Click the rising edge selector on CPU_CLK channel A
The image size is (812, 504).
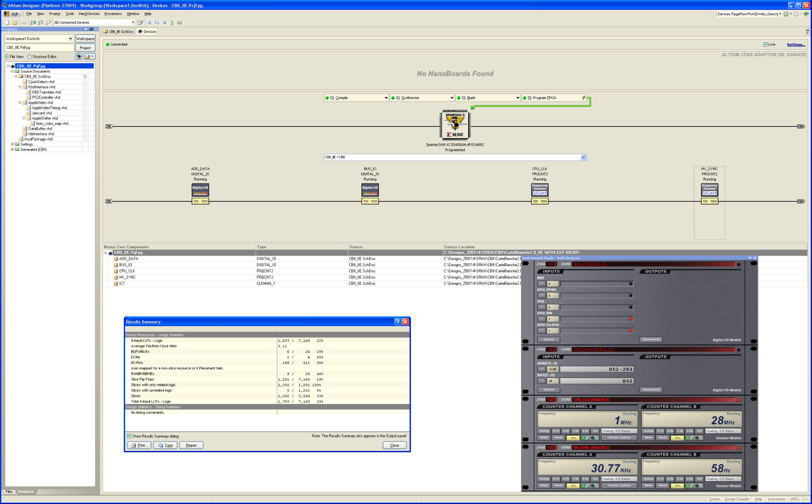pyautogui.click(x=585, y=437)
